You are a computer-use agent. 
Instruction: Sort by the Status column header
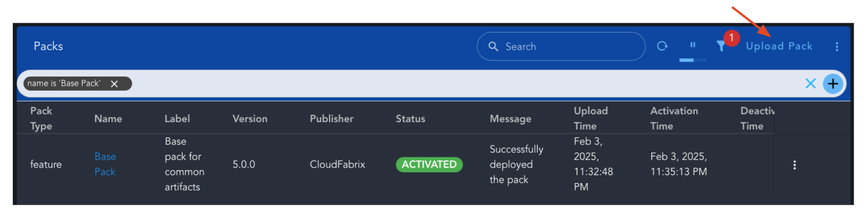(x=411, y=118)
